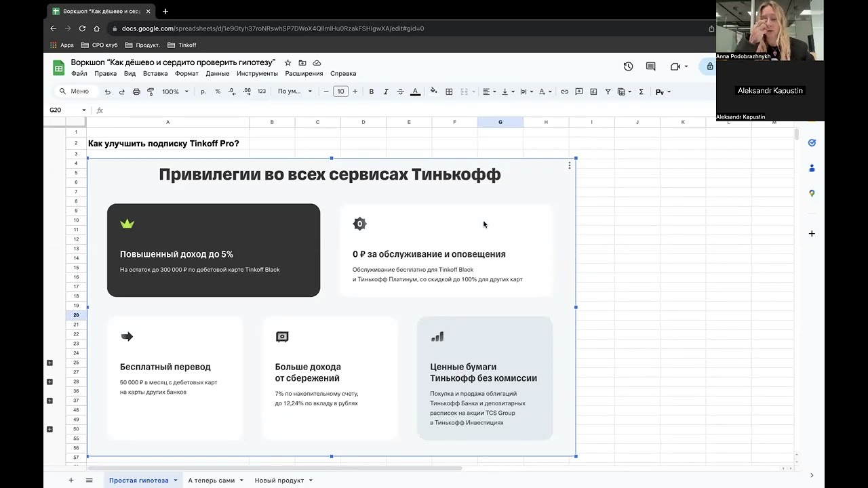This screenshot has height=488, width=868.
Task: Open the 123 number format menu
Action: [x=262, y=91]
